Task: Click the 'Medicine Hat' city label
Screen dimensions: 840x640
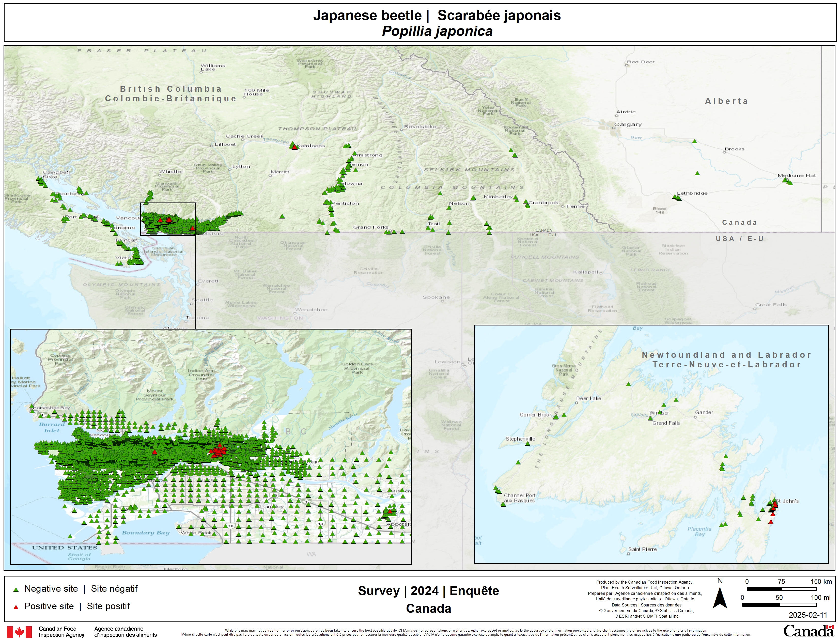Action: pos(797,176)
